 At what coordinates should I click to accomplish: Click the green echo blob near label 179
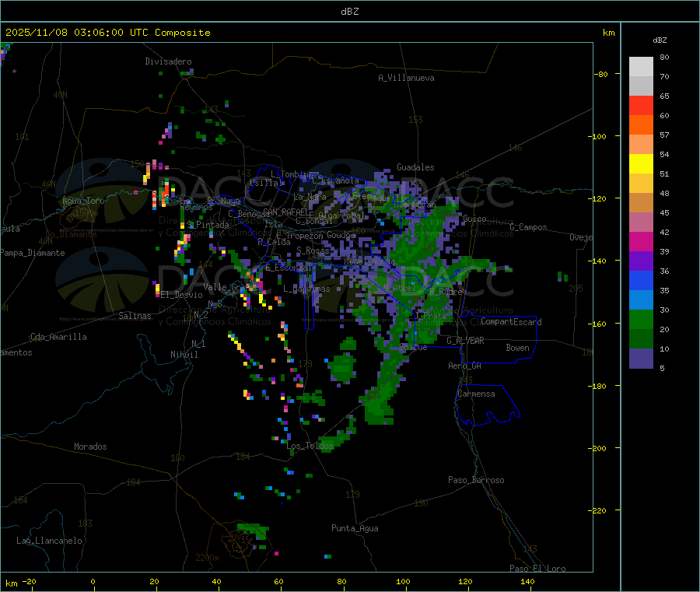tap(342, 367)
